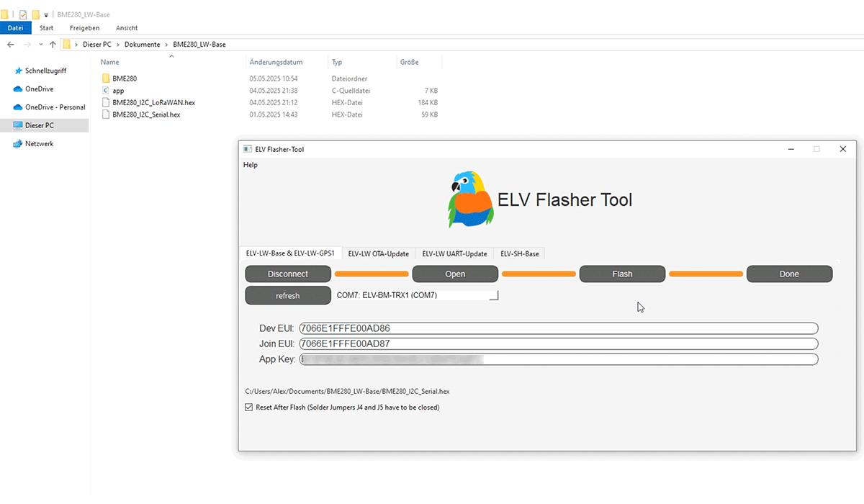Image resolution: width=864 pixels, height=504 pixels.
Task: Switch to ELV-LW UART-Update tab
Action: click(455, 253)
